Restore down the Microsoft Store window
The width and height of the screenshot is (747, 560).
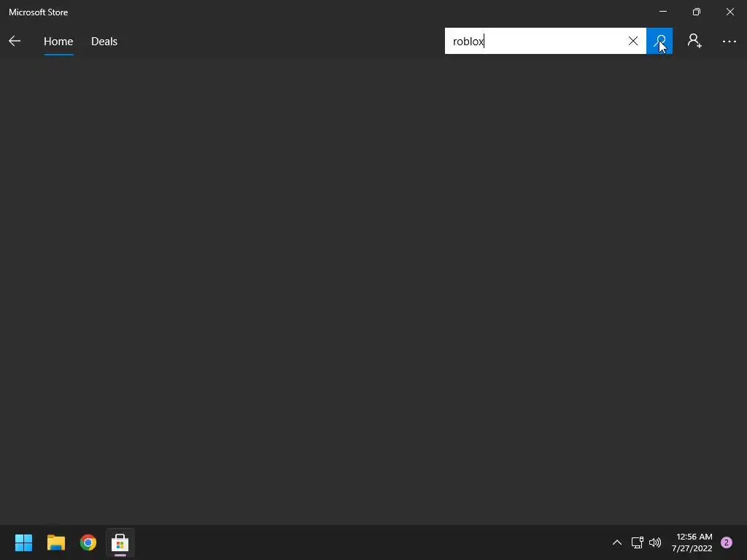point(697,12)
